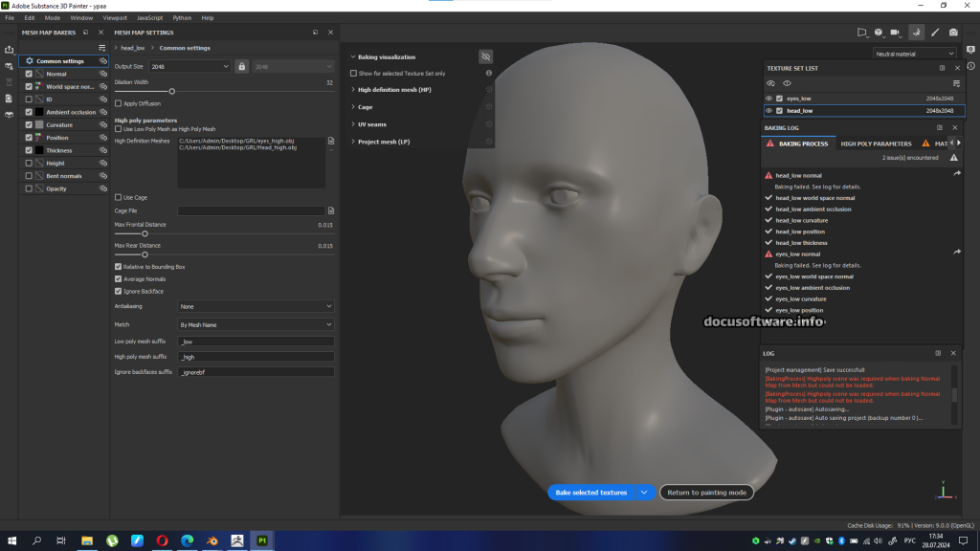Click the baking visualization hidden-eye icon
This screenshot has width=980, height=551.
point(485,57)
